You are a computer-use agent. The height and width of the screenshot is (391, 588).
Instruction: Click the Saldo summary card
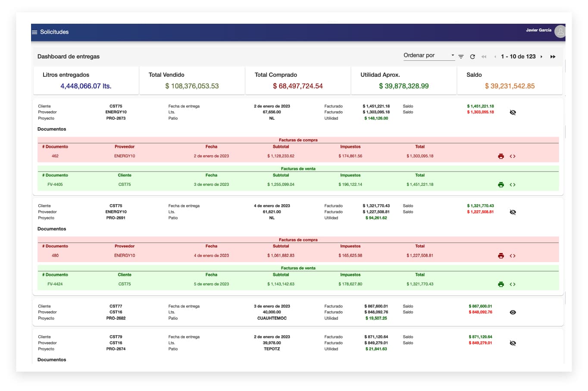click(510, 81)
